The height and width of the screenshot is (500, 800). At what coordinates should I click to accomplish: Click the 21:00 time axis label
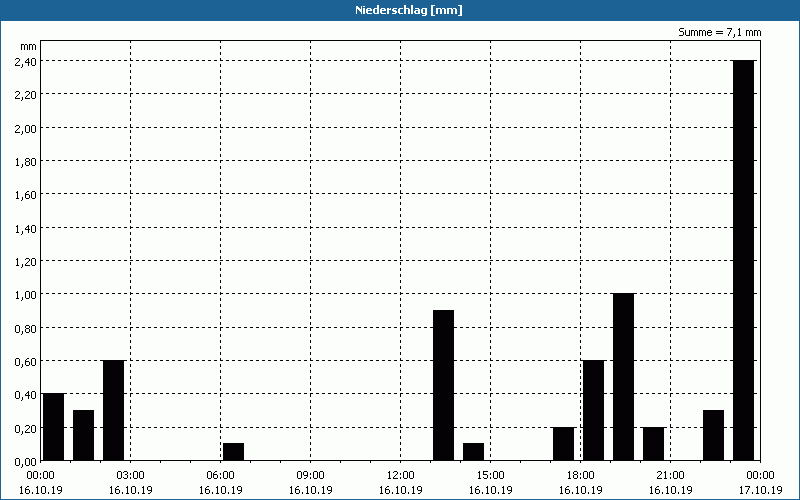(670, 476)
